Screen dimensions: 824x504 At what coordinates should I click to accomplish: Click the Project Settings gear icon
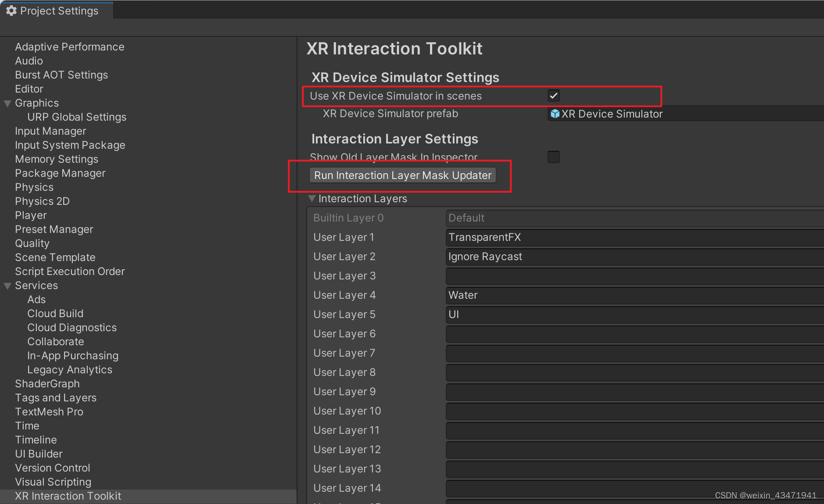(x=11, y=11)
